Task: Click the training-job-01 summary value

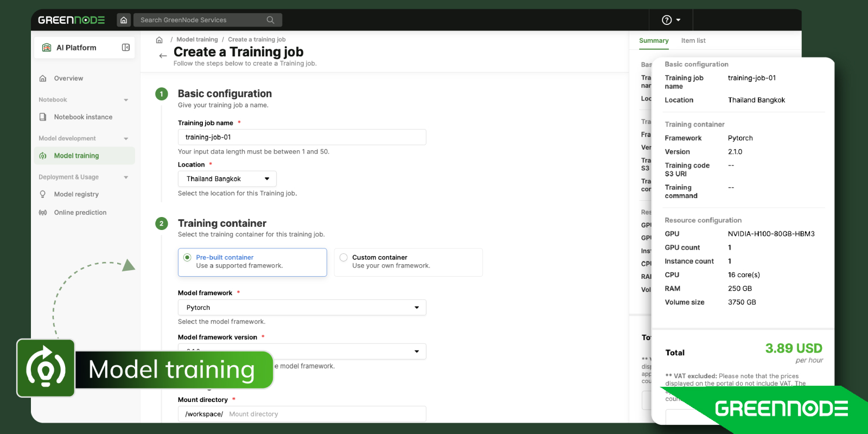Action: [x=752, y=78]
